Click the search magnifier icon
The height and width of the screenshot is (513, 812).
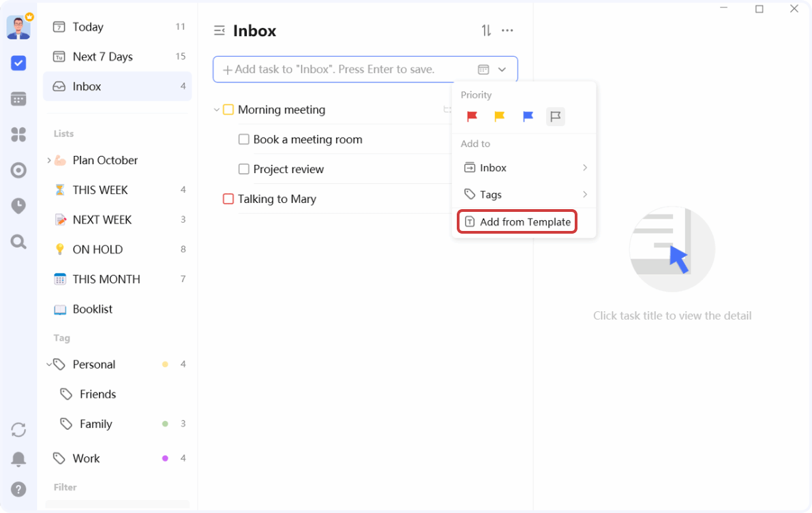tap(18, 241)
